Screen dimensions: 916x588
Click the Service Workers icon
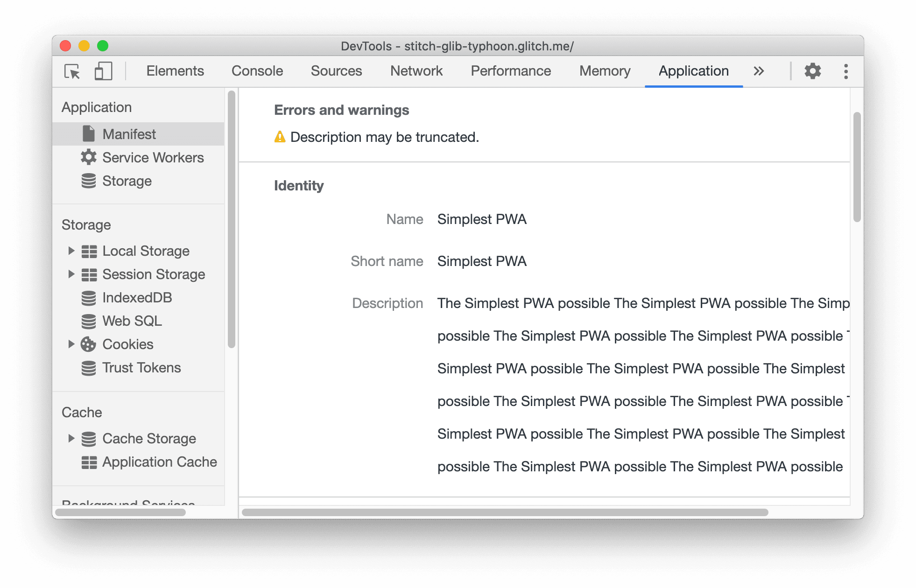click(89, 158)
